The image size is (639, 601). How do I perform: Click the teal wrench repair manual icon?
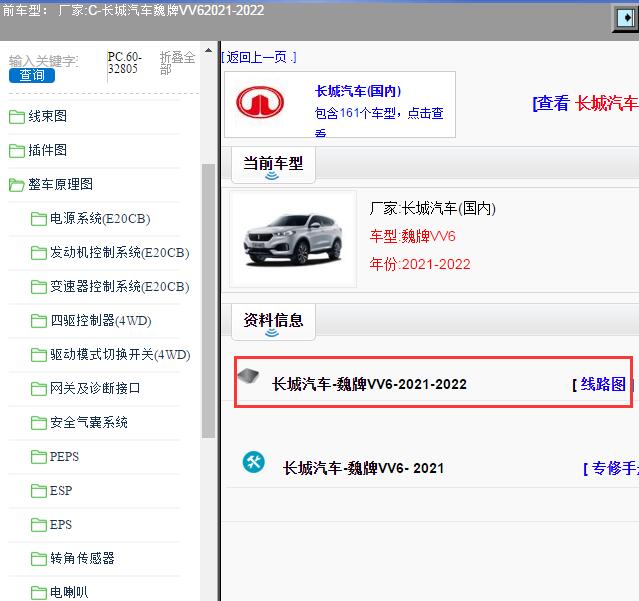coord(253,462)
